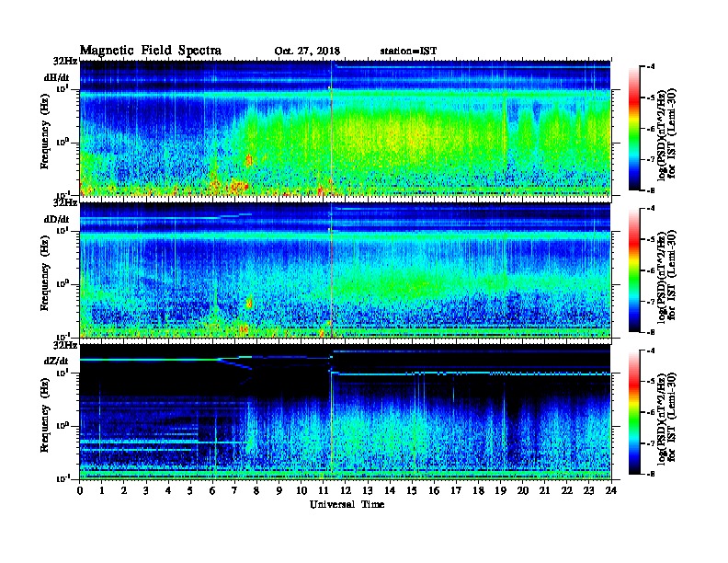Click hour "0" on the Universal Time axis
Viewport: 728px width, 563px height.
click(80, 490)
